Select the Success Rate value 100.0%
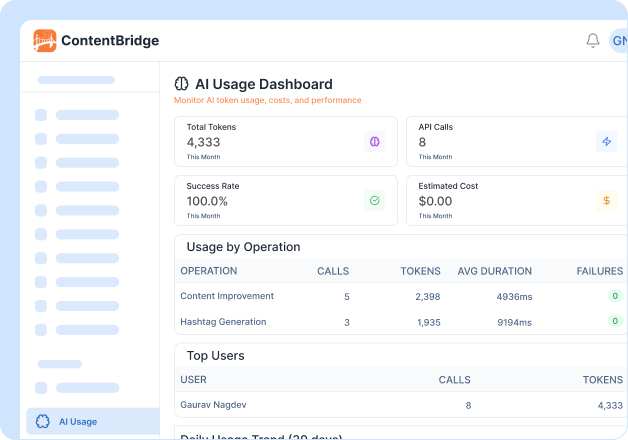628x440 pixels. (207, 201)
